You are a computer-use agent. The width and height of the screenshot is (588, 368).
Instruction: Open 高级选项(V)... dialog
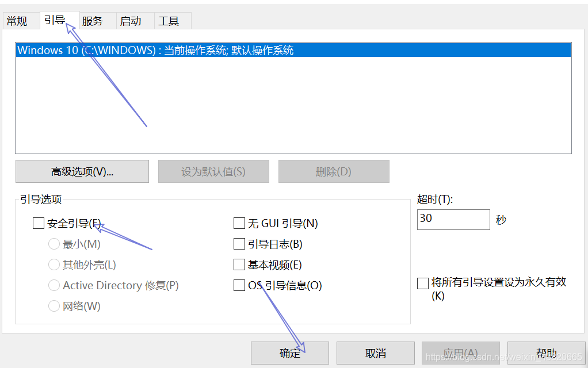tap(82, 171)
